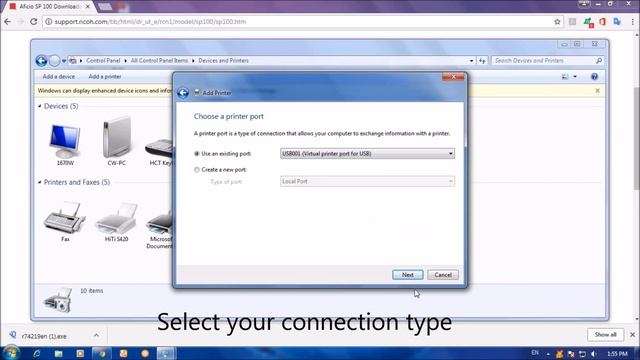Click the red Office extension icon
This screenshot has width=640, height=360.
(602, 22)
